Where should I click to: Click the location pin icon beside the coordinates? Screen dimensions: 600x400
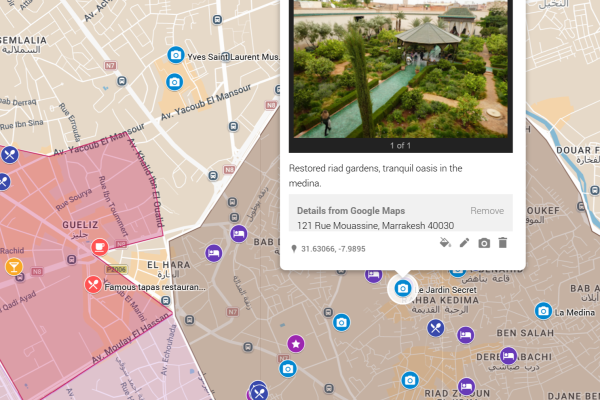point(294,249)
